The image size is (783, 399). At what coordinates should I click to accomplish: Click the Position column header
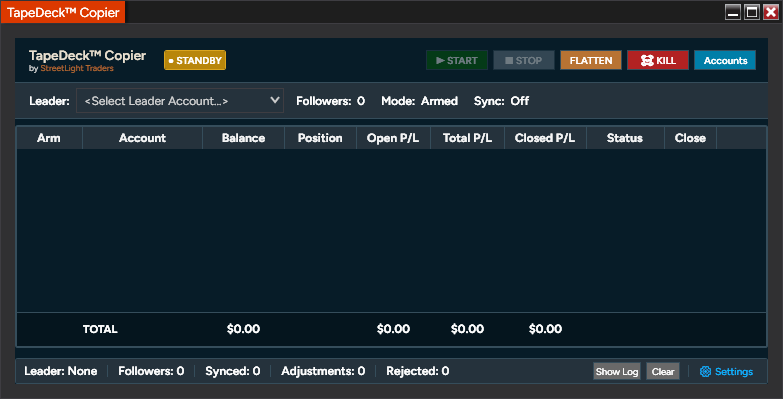pos(320,138)
